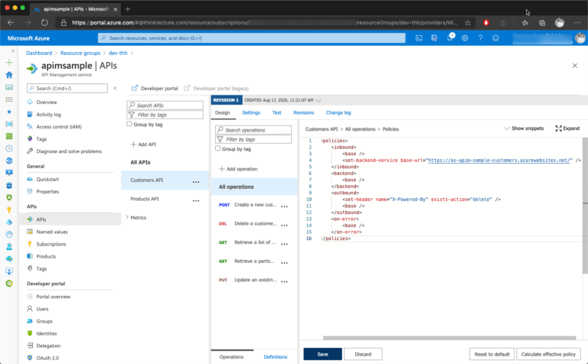Switch to the Definitions tab
Screen dimensions: 588x364
pos(276,357)
